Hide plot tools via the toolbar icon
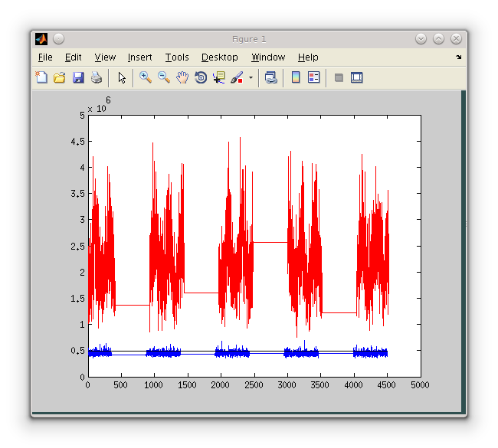498x448 pixels. (339, 77)
